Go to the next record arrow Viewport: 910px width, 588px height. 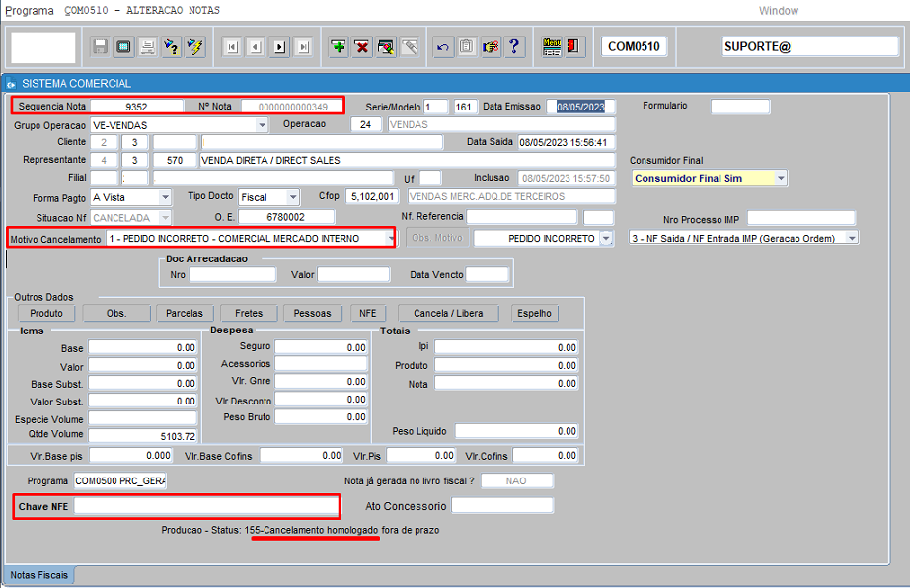[279, 46]
